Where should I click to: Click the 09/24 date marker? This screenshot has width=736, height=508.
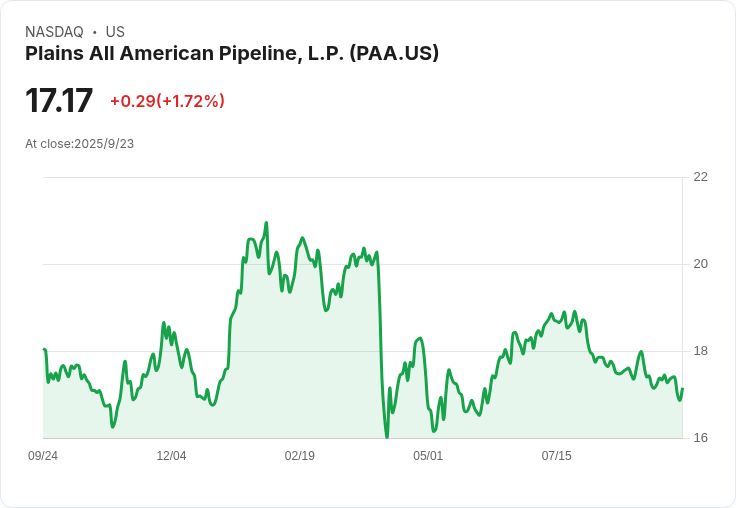(43, 456)
